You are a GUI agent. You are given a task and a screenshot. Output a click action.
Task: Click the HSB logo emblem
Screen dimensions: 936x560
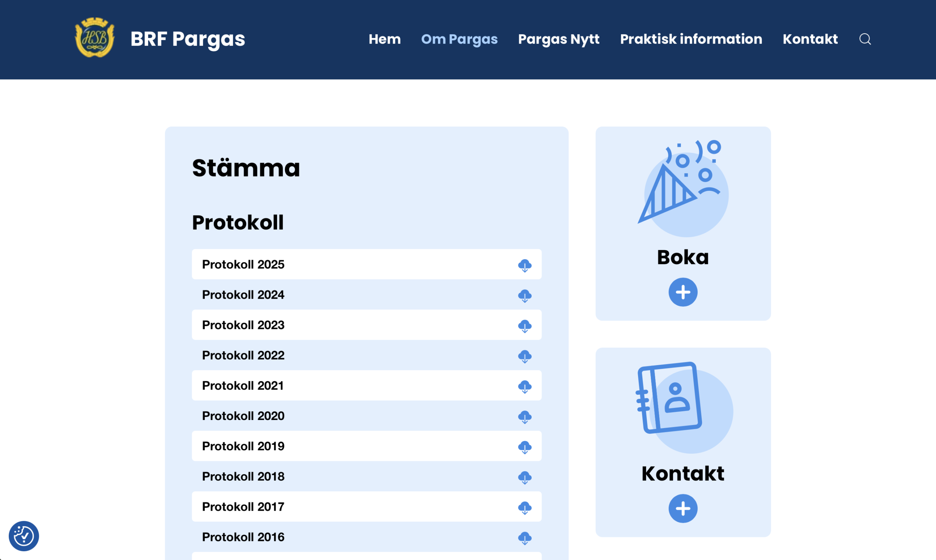click(95, 37)
